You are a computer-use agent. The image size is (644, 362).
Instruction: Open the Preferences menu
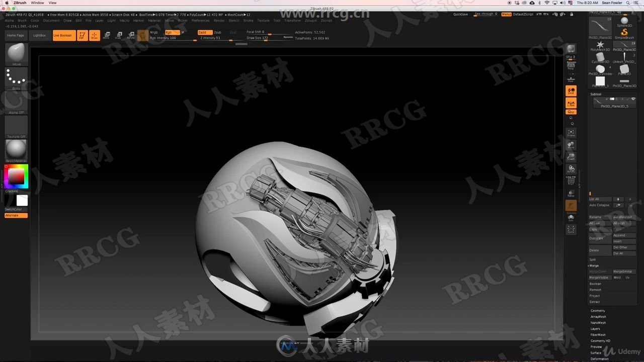click(x=200, y=21)
